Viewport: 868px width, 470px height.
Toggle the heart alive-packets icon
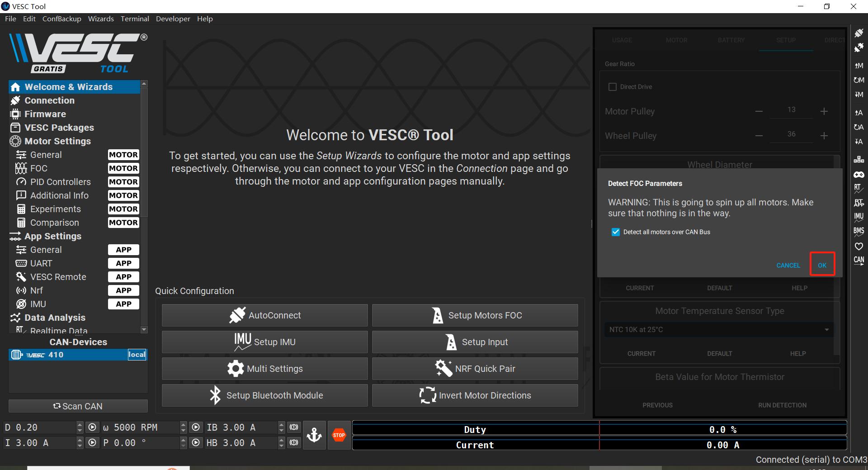(859, 247)
